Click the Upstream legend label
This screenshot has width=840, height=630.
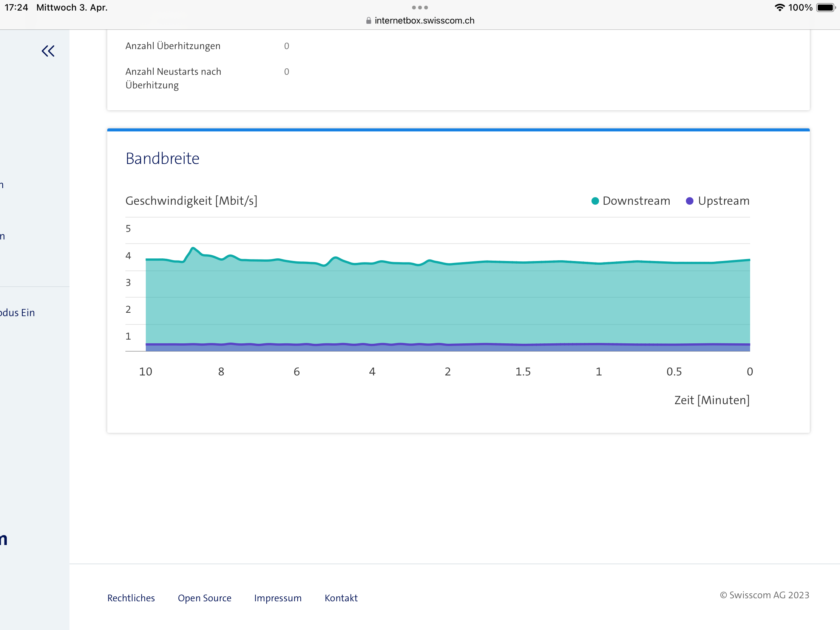point(723,201)
